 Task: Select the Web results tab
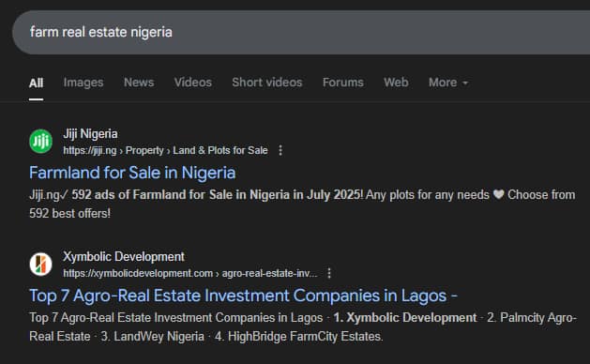pyautogui.click(x=396, y=83)
